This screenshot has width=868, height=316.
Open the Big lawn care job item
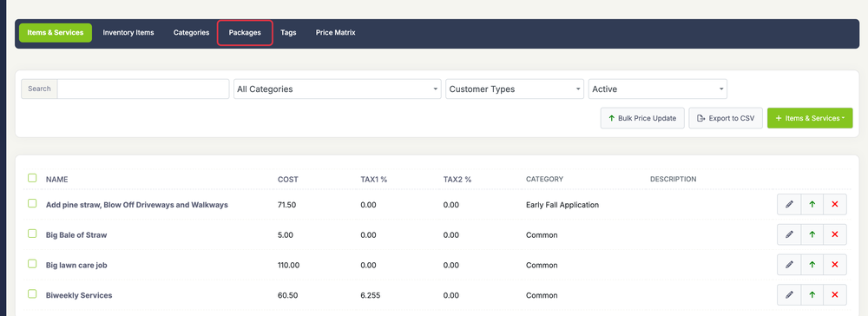coord(76,265)
